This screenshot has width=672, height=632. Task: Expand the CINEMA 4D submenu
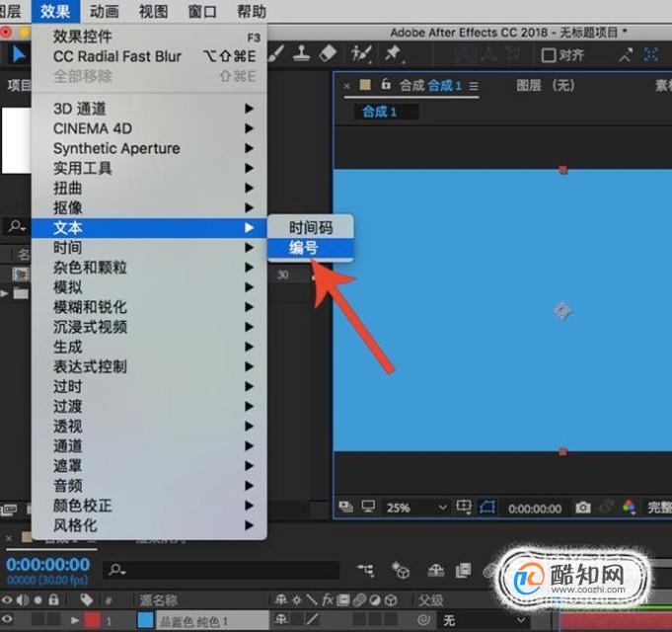coord(149,128)
